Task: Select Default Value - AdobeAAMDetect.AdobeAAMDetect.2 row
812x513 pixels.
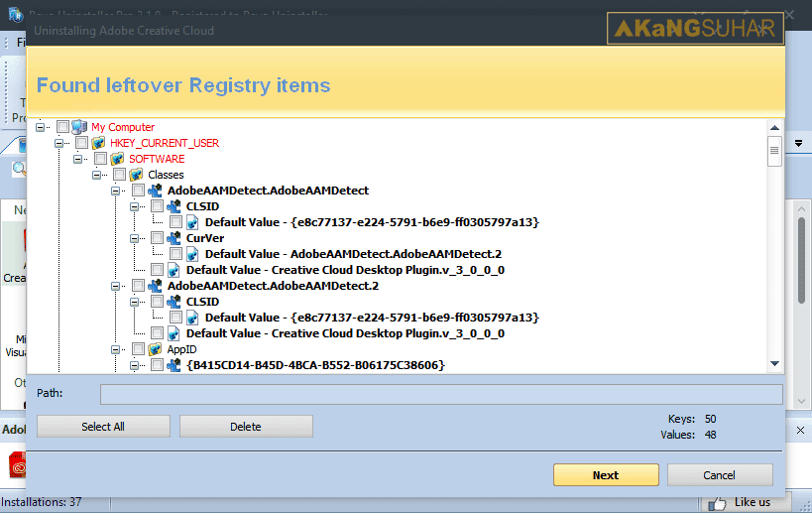Action: point(353,254)
